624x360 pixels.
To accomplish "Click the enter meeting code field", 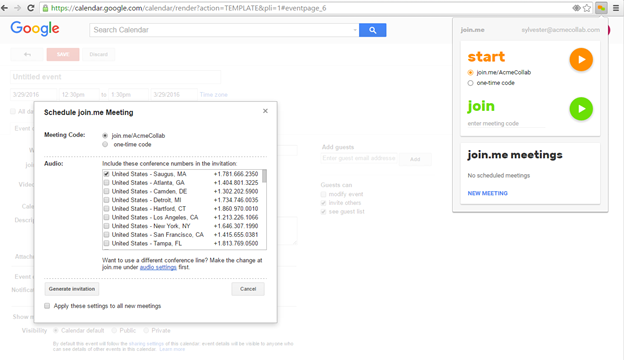I will pyautogui.click(x=506, y=124).
